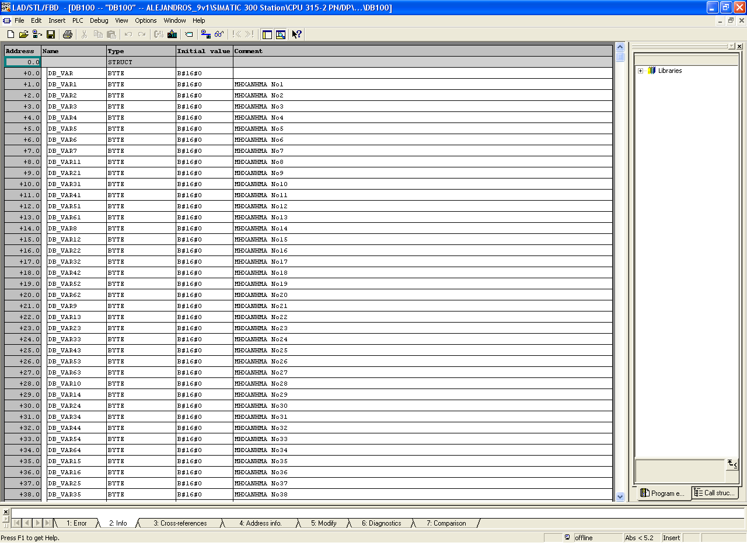747x560 pixels.
Task: Open the View menu
Action: 121,20
